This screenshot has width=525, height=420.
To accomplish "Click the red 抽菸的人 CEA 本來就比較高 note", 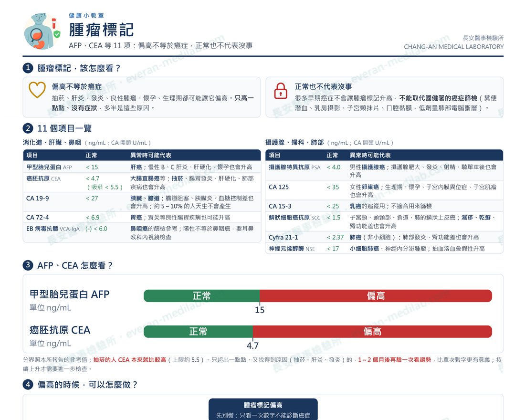I will [129, 360].
